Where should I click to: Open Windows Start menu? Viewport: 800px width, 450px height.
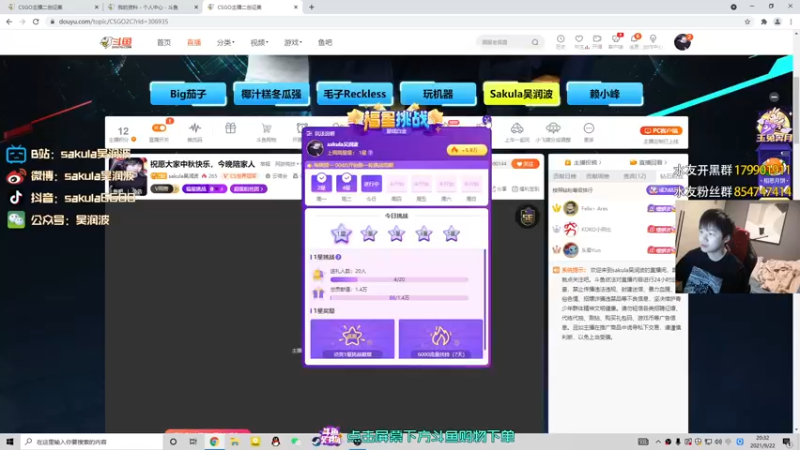10,442
